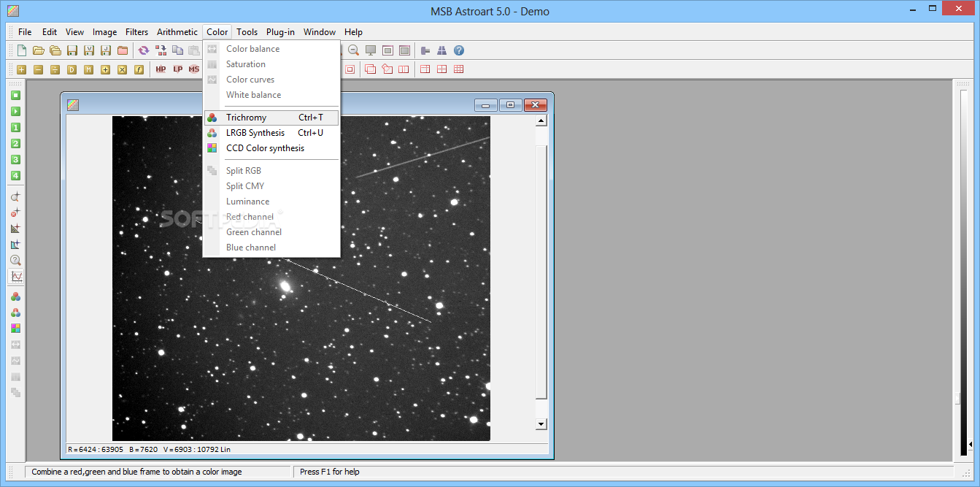Open help via blue question mark icon
The height and width of the screenshot is (487, 980).
[459, 50]
